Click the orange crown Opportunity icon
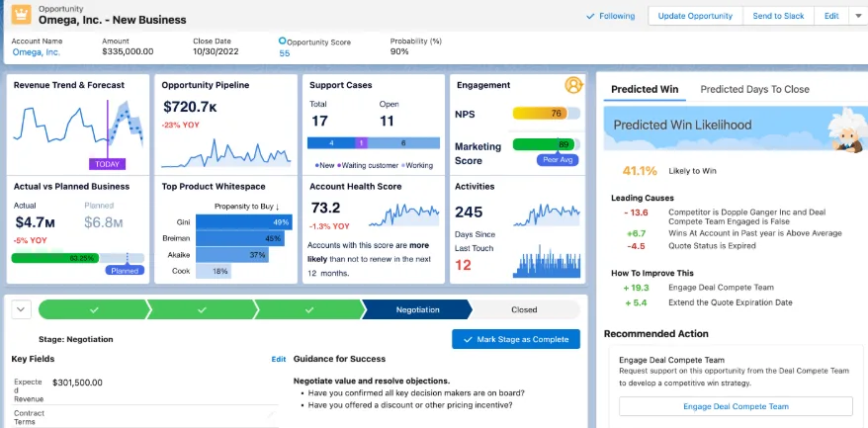 [21, 15]
